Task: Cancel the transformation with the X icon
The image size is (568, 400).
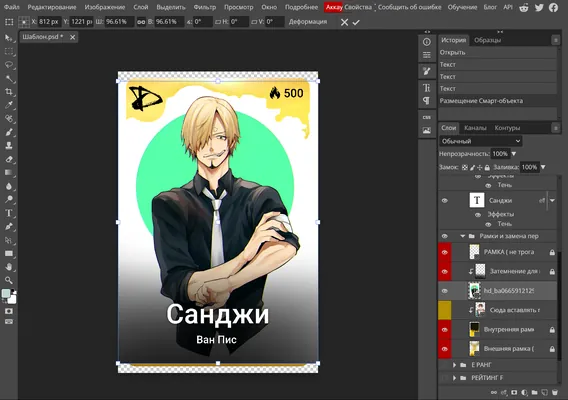Action: tap(344, 22)
